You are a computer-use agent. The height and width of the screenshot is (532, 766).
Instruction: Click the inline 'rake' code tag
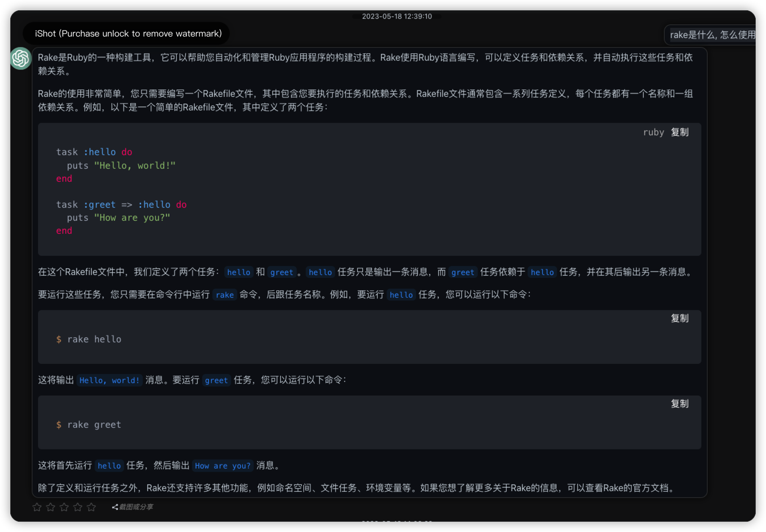225,295
